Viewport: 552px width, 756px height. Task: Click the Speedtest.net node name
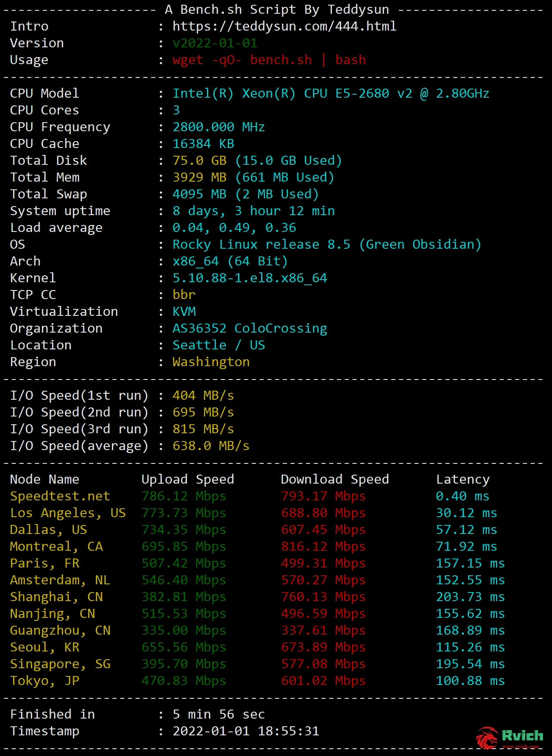pos(60,496)
